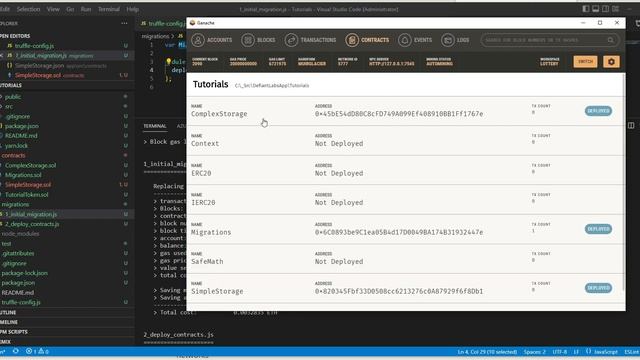Click the SafeMath contract row
640x360 pixels.
click(x=406, y=259)
